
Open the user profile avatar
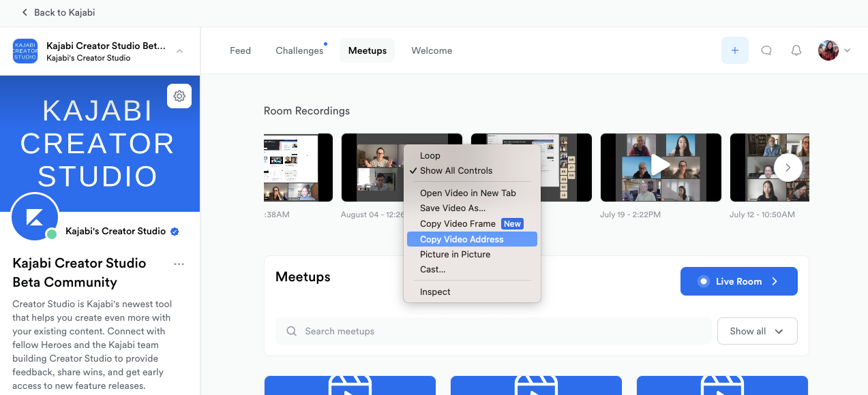(828, 50)
